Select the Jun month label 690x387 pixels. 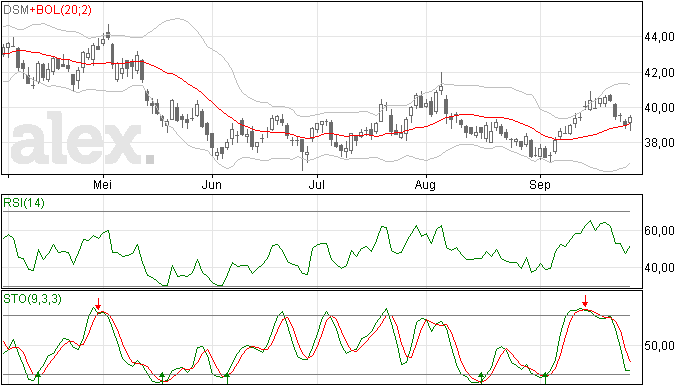(212, 184)
